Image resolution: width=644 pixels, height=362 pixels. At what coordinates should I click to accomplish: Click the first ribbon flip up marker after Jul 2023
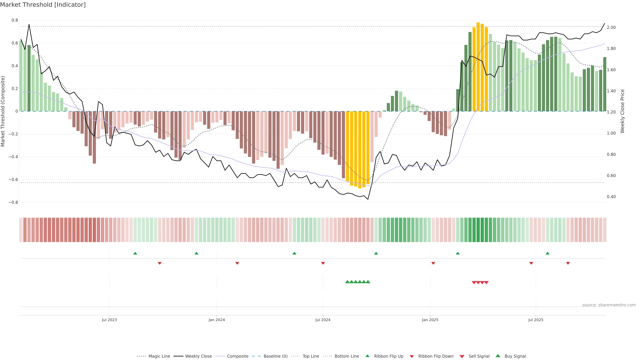click(x=135, y=253)
